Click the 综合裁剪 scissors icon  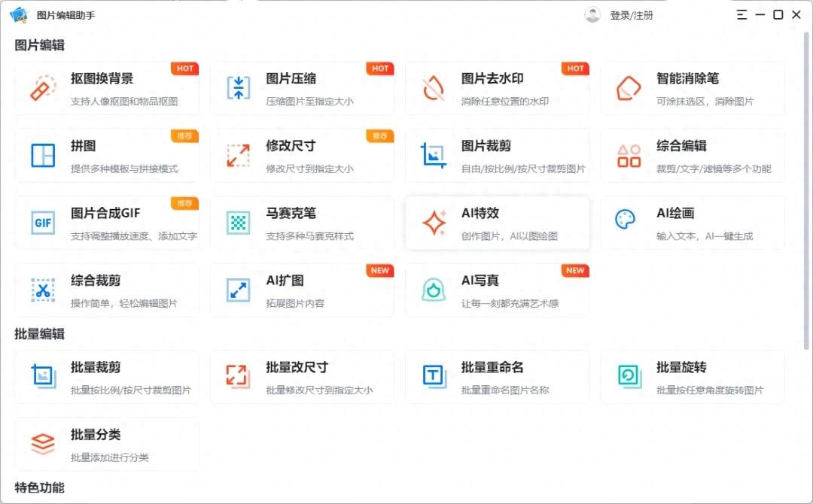point(43,290)
